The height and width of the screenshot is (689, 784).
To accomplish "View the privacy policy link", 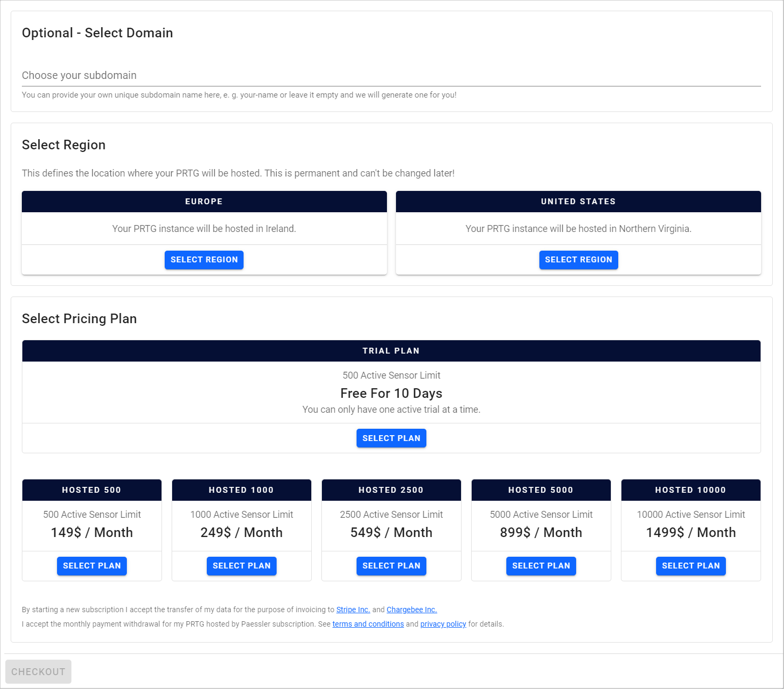I will coord(443,624).
